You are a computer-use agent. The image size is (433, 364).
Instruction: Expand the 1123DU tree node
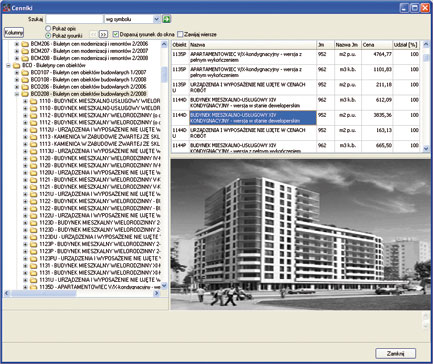pyautogui.click(x=25, y=237)
